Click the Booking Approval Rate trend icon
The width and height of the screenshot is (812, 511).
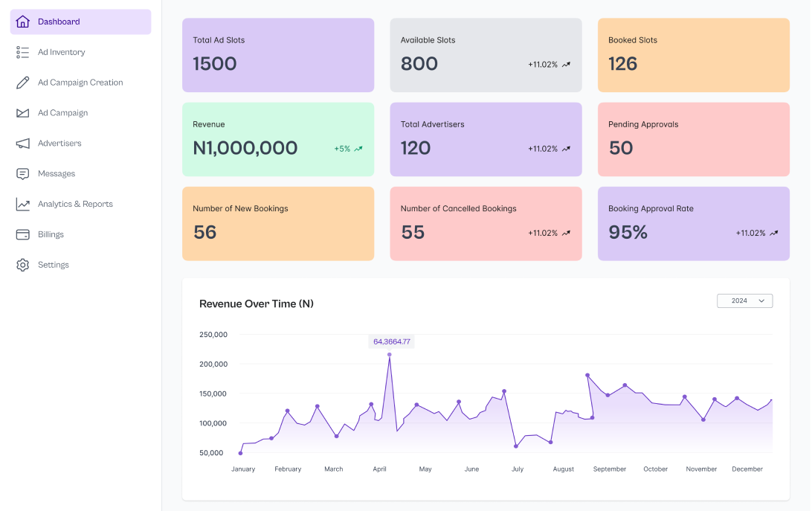pyautogui.click(x=774, y=233)
